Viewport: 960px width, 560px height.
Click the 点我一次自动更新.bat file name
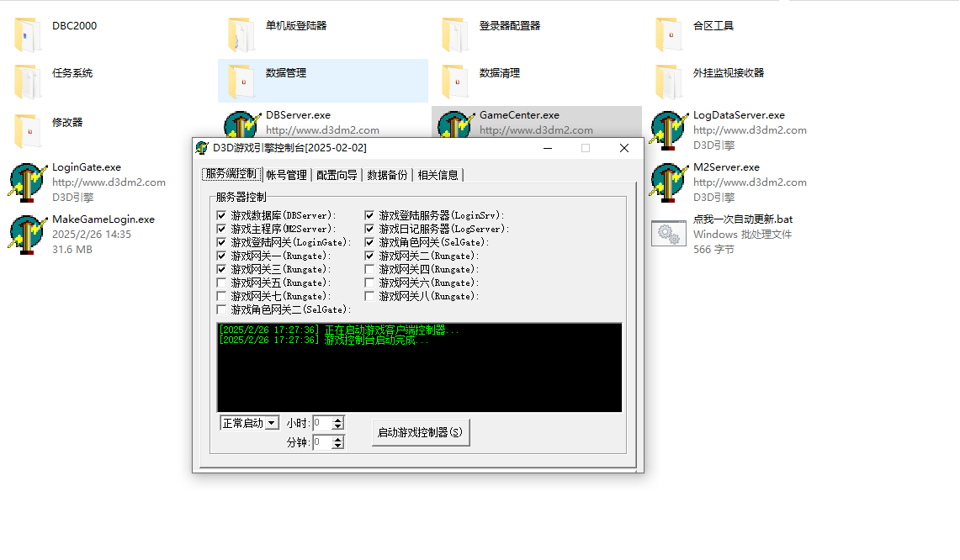pyautogui.click(x=743, y=219)
